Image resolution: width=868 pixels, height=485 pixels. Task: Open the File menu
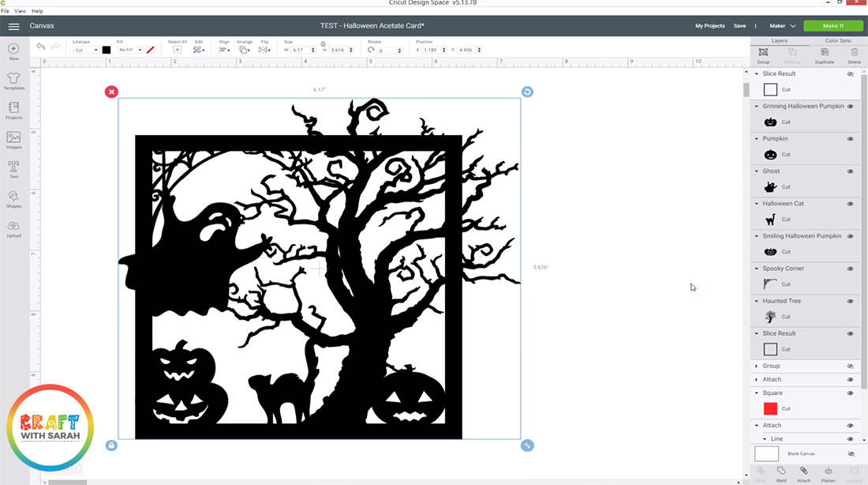5,11
